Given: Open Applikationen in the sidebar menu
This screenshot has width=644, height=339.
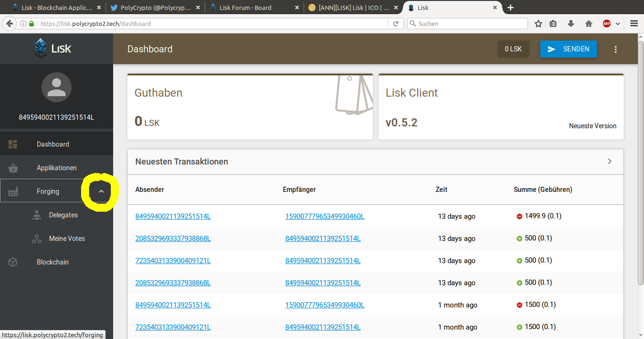Looking at the screenshot, I should coord(57,168).
